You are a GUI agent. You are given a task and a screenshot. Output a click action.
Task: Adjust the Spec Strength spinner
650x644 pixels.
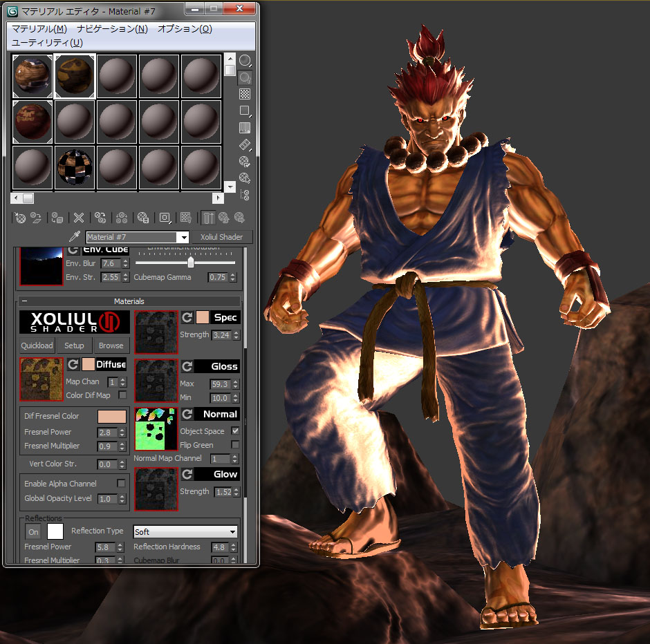(236, 335)
